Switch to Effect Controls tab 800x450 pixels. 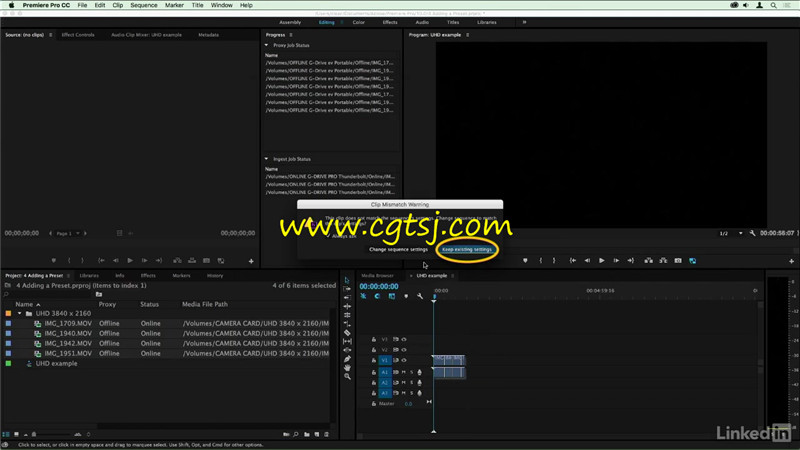coord(78,35)
